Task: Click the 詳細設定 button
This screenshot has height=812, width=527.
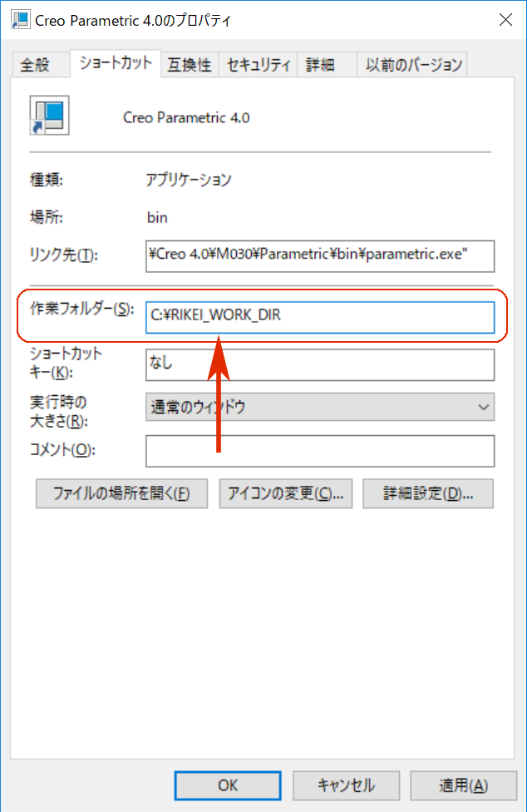Action: point(427,493)
